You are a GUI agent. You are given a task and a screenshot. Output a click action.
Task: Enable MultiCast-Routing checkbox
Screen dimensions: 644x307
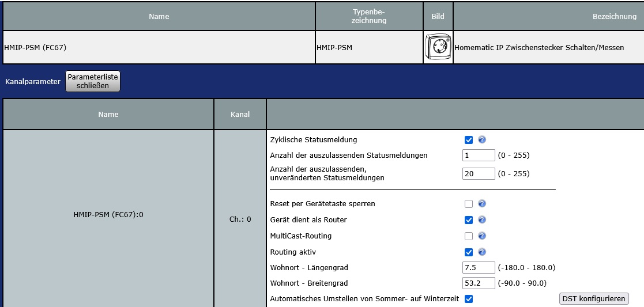(469, 236)
